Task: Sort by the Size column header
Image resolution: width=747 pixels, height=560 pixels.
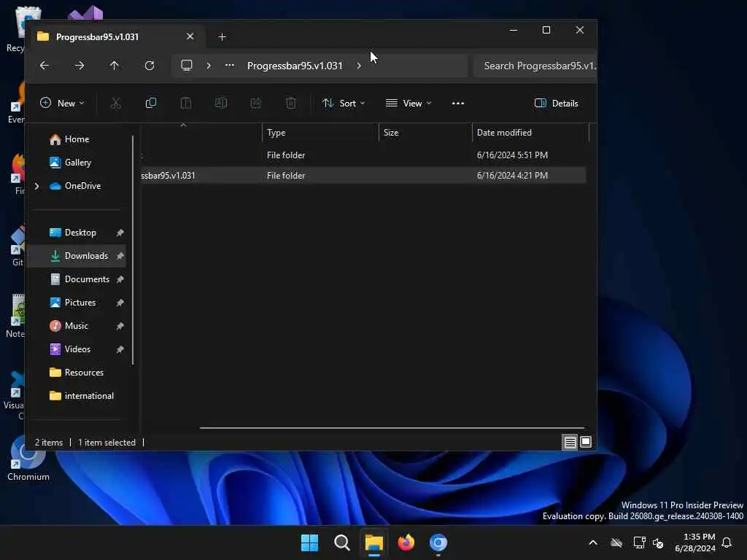Action: pos(425,133)
